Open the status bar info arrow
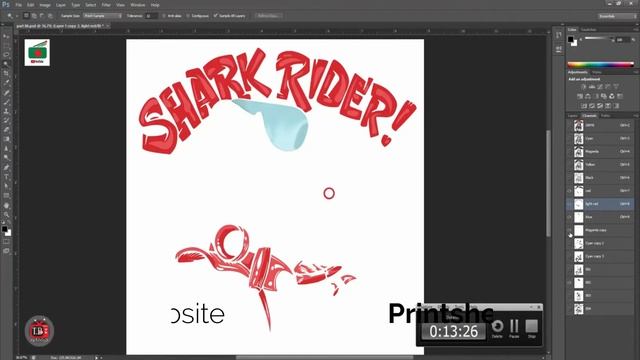Viewport: 640px width, 360px height. tap(97, 358)
